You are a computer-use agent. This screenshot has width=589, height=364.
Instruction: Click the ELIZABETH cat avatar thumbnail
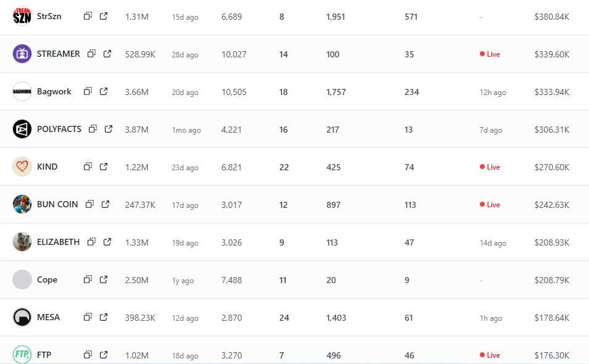tap(22, 242)
